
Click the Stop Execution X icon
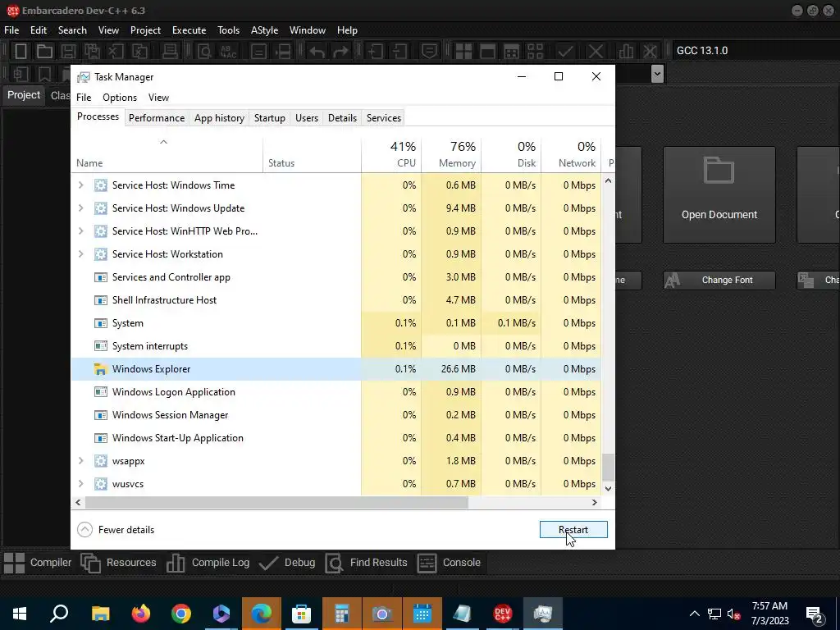coord(596,51)
